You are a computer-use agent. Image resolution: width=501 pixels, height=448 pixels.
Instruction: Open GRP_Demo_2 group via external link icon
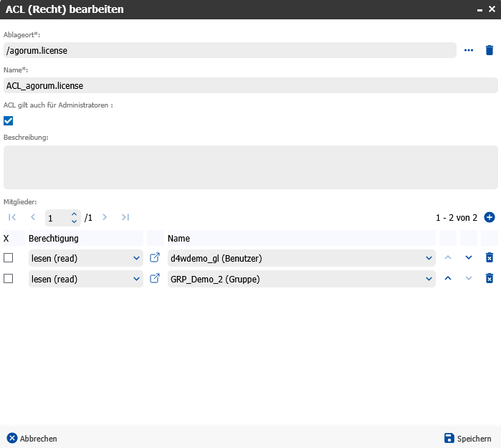(155, 279)
